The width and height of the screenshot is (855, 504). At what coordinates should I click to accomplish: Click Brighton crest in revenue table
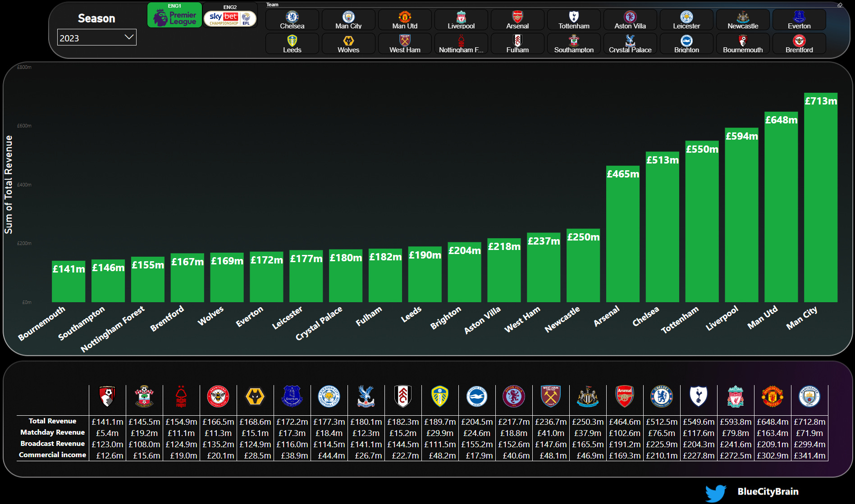click(477, 396)
